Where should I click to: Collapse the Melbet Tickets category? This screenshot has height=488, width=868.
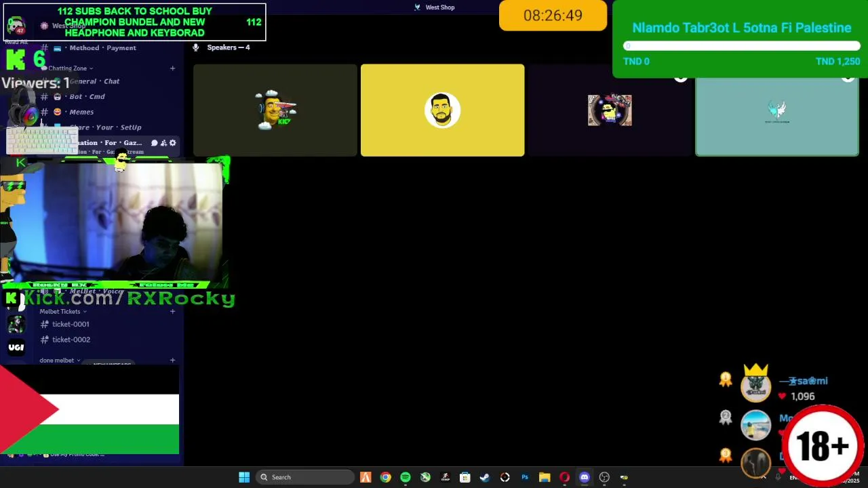click(63, 311)
